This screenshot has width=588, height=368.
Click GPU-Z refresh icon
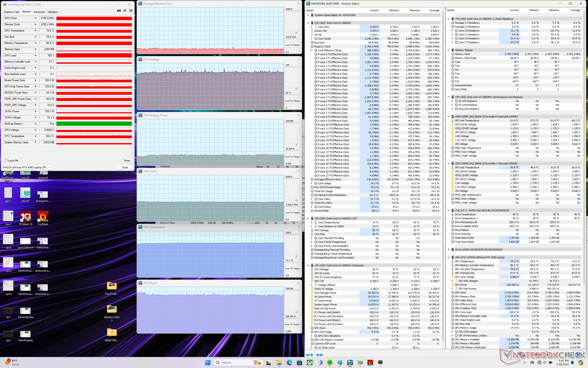125,11
